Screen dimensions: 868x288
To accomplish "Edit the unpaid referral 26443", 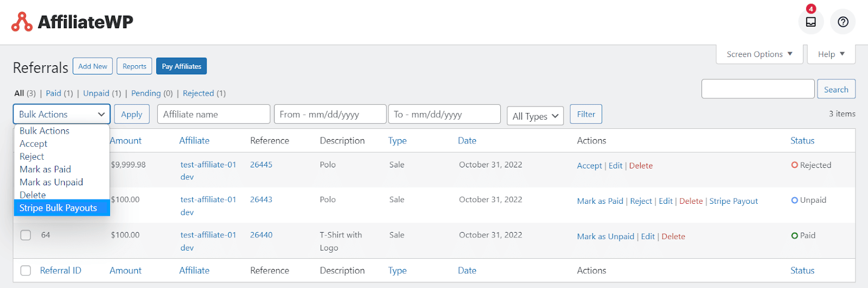I will pyautogui.click(x=666, y=201).
